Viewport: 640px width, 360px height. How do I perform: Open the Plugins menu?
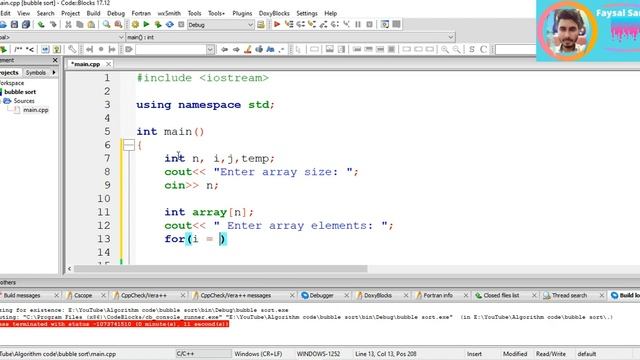click(242, 13)
